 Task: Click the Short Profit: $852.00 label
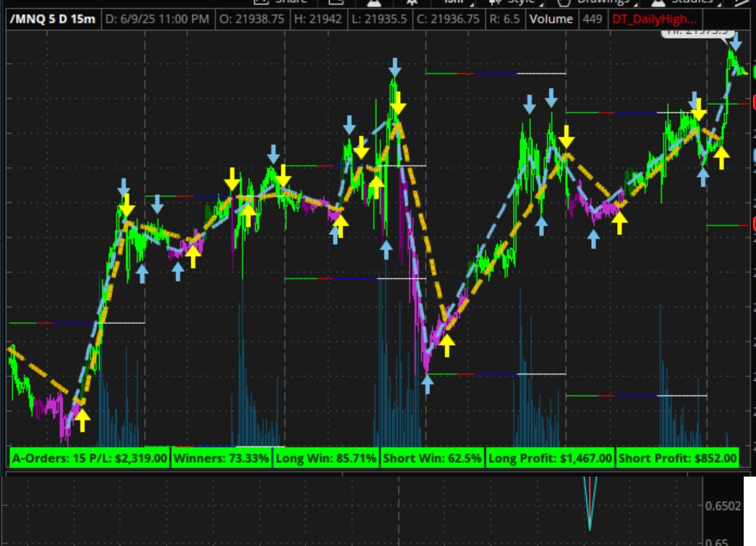[x=677, y=458]
